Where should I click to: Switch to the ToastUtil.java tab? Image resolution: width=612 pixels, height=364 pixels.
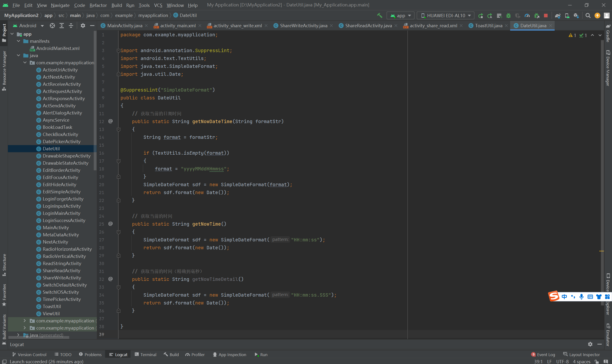[x=488, y=26]
